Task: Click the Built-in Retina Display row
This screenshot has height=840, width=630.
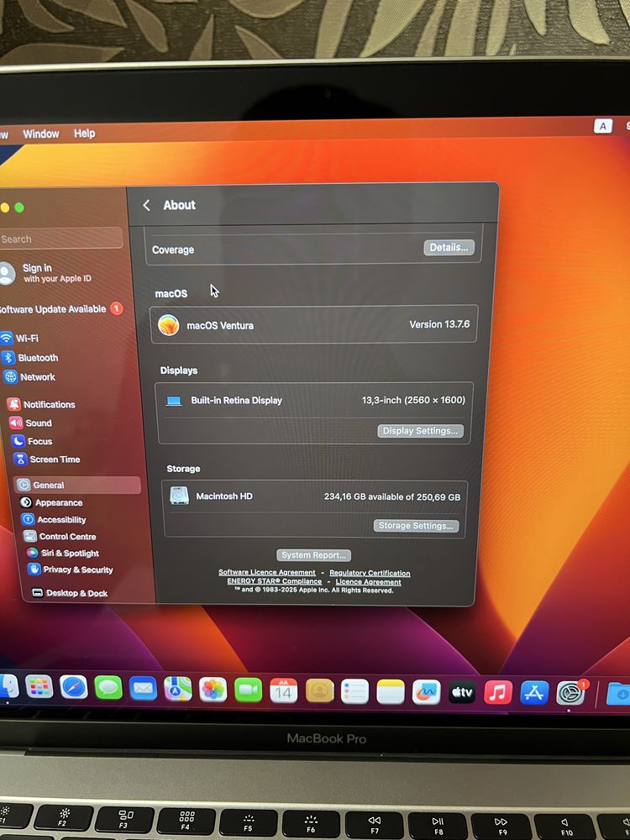Action: [x=316, y=400]
